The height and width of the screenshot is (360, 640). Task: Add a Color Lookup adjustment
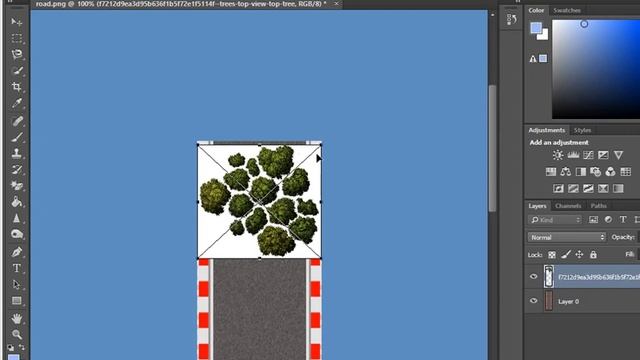click(x=625, y=172)
